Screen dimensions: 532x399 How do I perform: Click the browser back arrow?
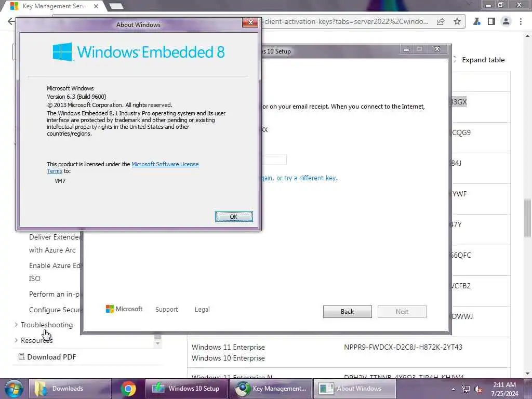[11, 21]
